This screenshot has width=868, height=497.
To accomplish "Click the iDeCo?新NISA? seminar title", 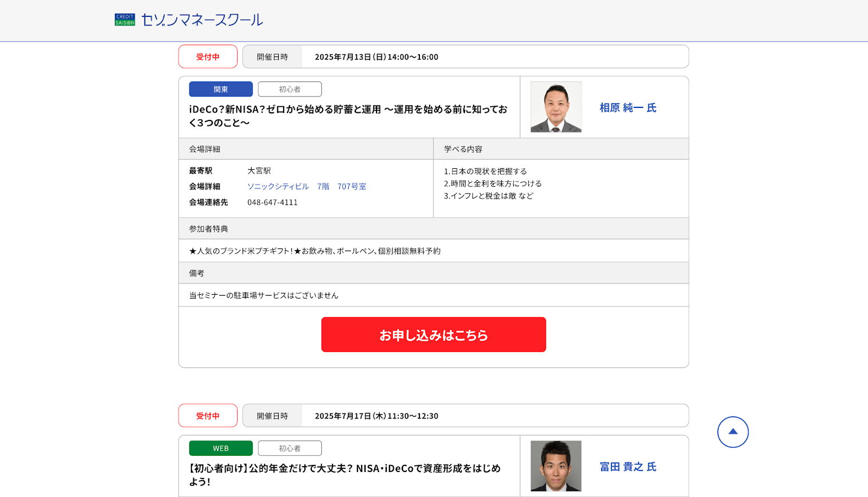I will coord(348,116).
